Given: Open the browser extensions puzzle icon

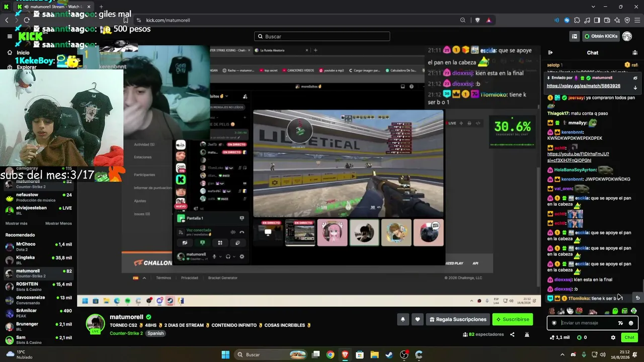Looking at the screenshot, I should [577, 20].
